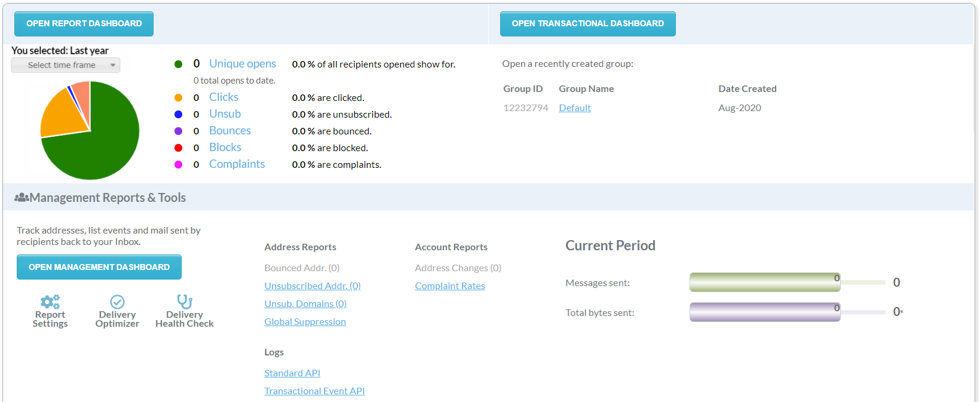980x402 pixels.
Task: Click the purple Bounces legend dot
Action: click(x=178, y=131)
